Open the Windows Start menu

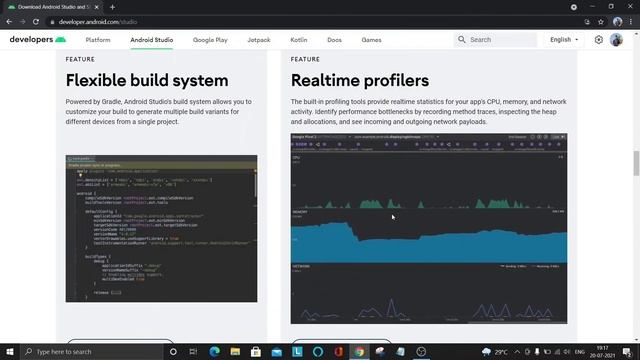coord(10,351)
